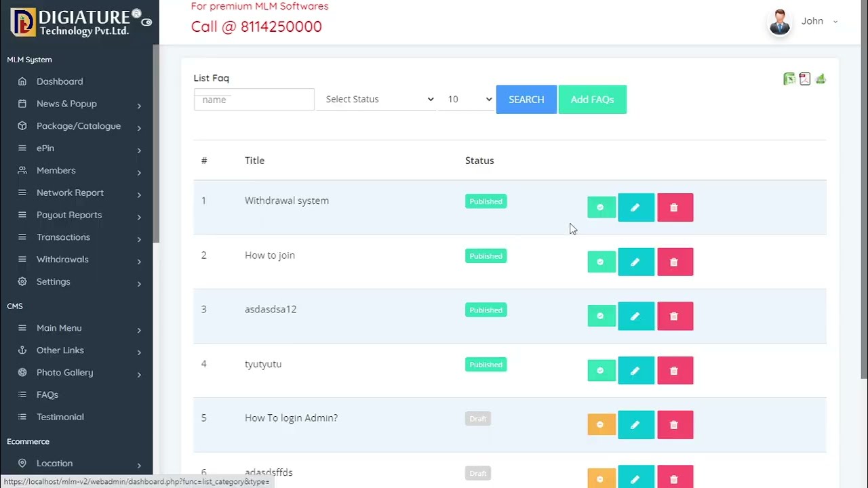868x488 pixels.
Task: Open the rows-per-page dropdown showing 10
Action: pyautogui.click(x=467, y=99)
